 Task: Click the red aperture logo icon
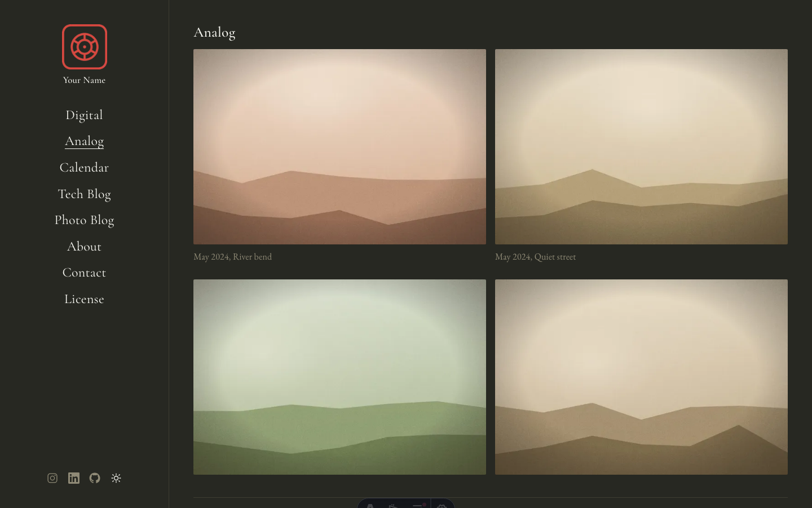click(x=85, y=47)
